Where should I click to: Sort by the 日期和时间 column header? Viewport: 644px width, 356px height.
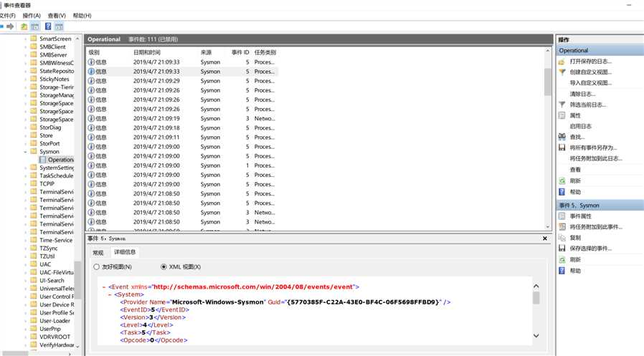(147, 52)
